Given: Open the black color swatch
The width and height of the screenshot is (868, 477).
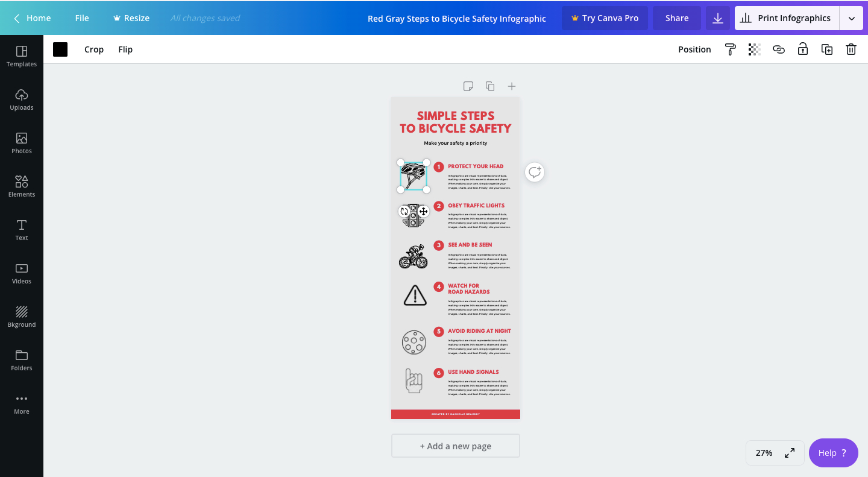Looking at the screenshot, I should coord(60,49).
